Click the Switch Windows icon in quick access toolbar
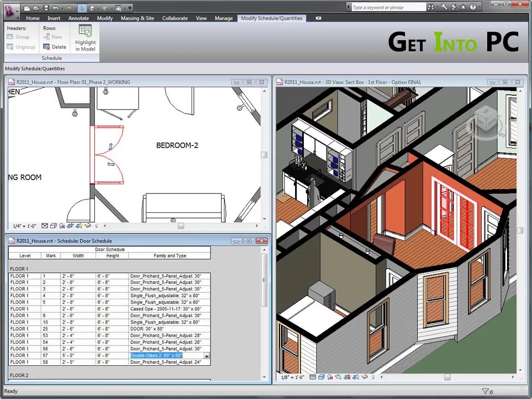The width and height of the screenshot is (532, 399). click(118, 8)
